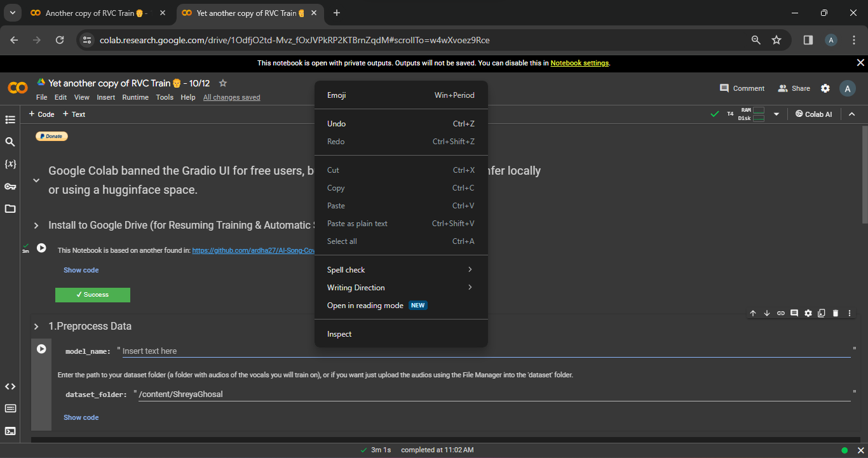This screenshot has width=868, height=458.
Task: View site information icon in address bar
Action: pos(88,40)
